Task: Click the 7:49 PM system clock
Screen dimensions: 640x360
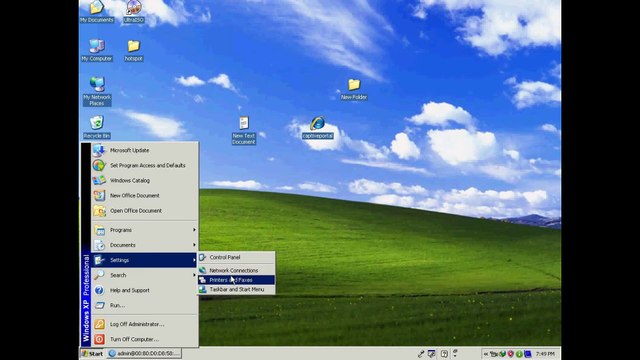Action: (545, 354)
